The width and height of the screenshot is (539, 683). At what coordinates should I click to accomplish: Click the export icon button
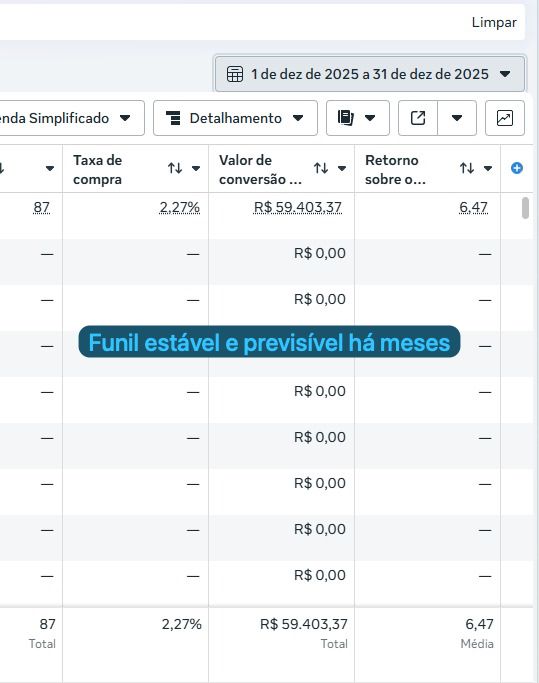tap(418, 118)
